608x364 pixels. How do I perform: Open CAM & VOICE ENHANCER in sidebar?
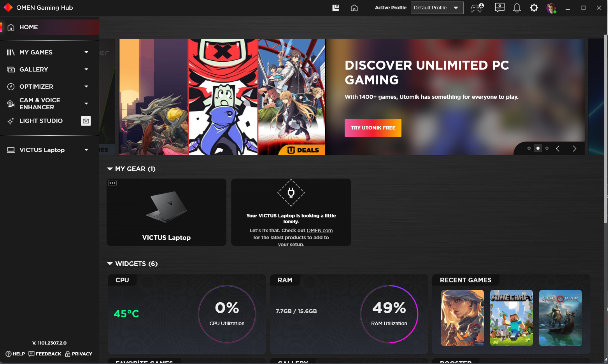[x=40, y=104]
